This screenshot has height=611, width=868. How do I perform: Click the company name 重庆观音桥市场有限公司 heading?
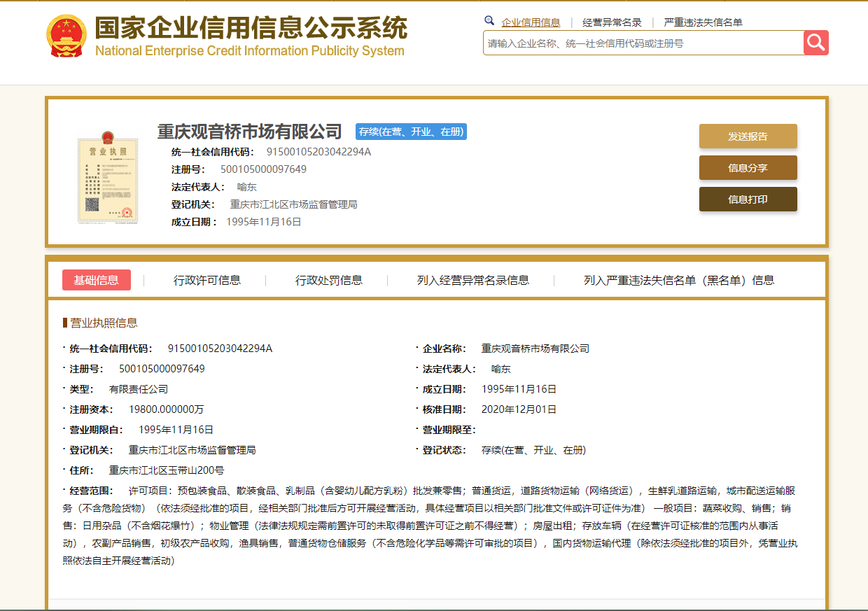point(248,131)
